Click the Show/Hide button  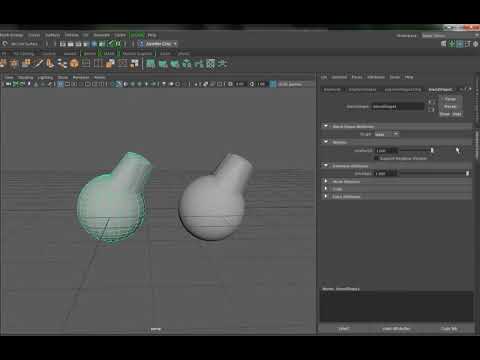[x=450, y=114]
